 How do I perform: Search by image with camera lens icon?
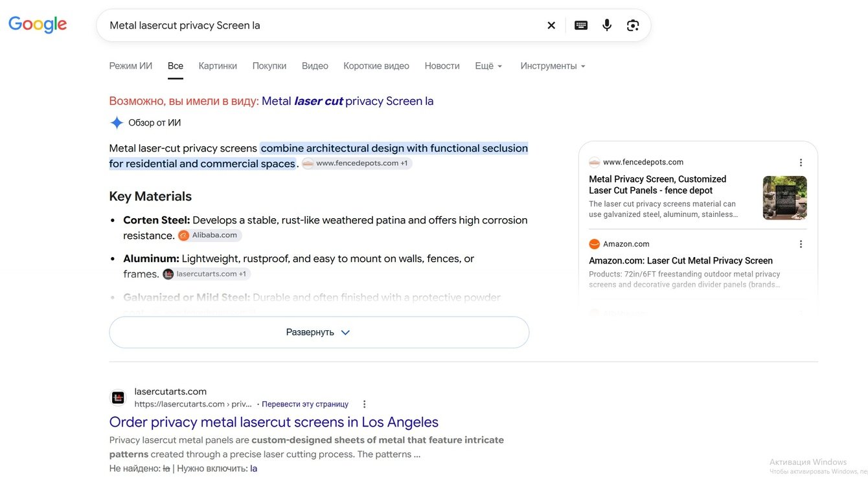[633, 25]
